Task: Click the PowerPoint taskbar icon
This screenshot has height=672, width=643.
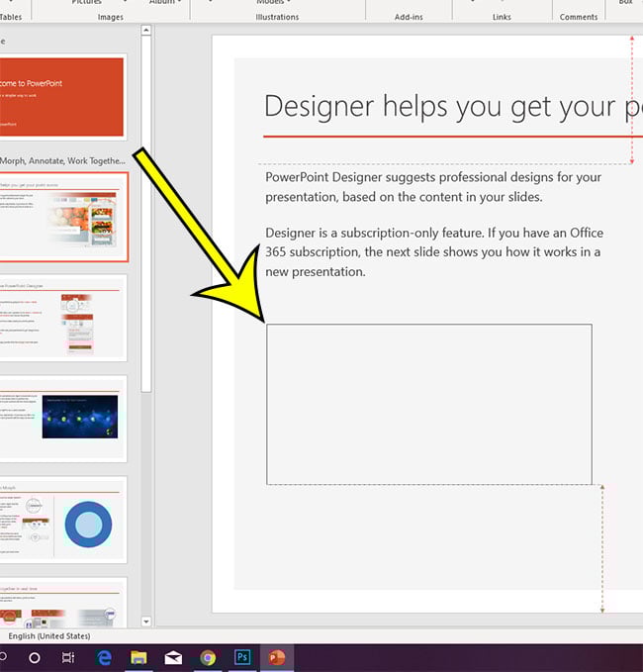Action: coord(277,657)
